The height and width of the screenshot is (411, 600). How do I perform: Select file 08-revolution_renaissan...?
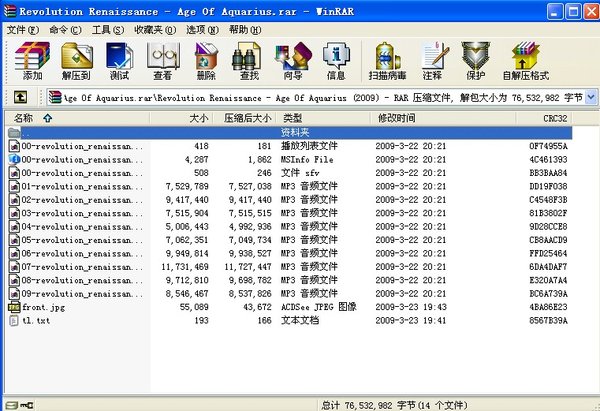(x=82, y=281)
